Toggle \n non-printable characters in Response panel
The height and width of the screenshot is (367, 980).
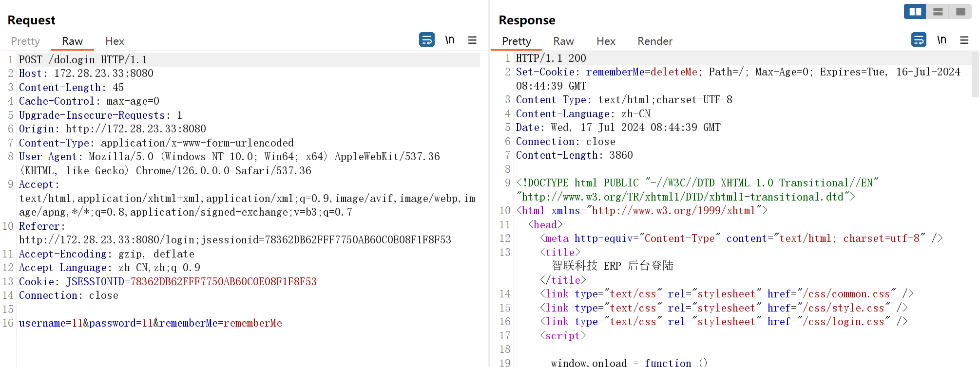[942, 40]
